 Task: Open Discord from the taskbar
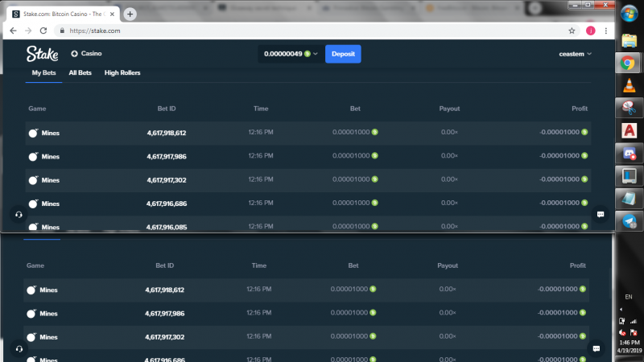point(630,154)
